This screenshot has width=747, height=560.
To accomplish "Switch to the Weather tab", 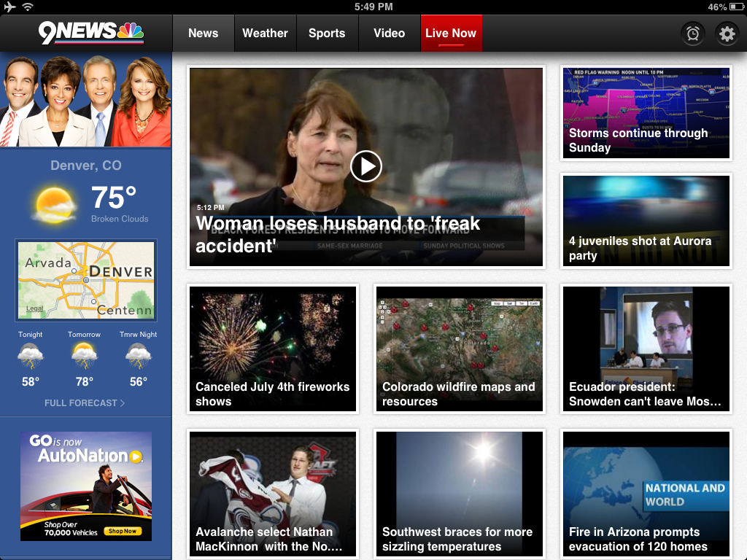I will [266, 34].
